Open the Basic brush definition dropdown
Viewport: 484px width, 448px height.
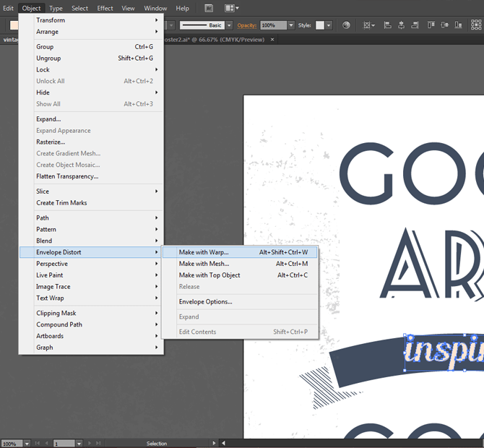(230, 25)
